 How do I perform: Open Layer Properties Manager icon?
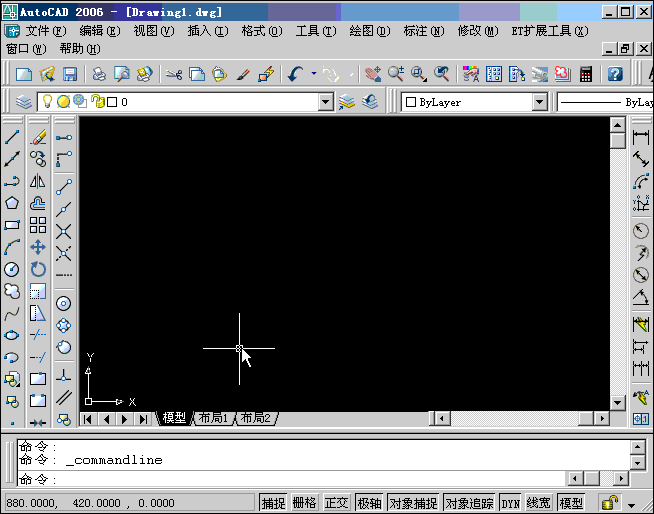tap(24, 102)
